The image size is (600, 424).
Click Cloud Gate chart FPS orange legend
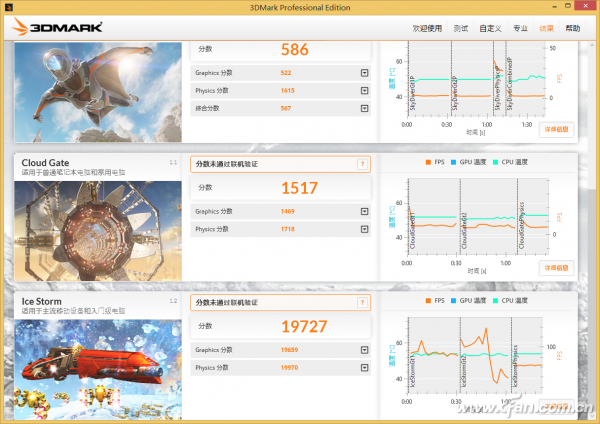(x=435, y=162)
